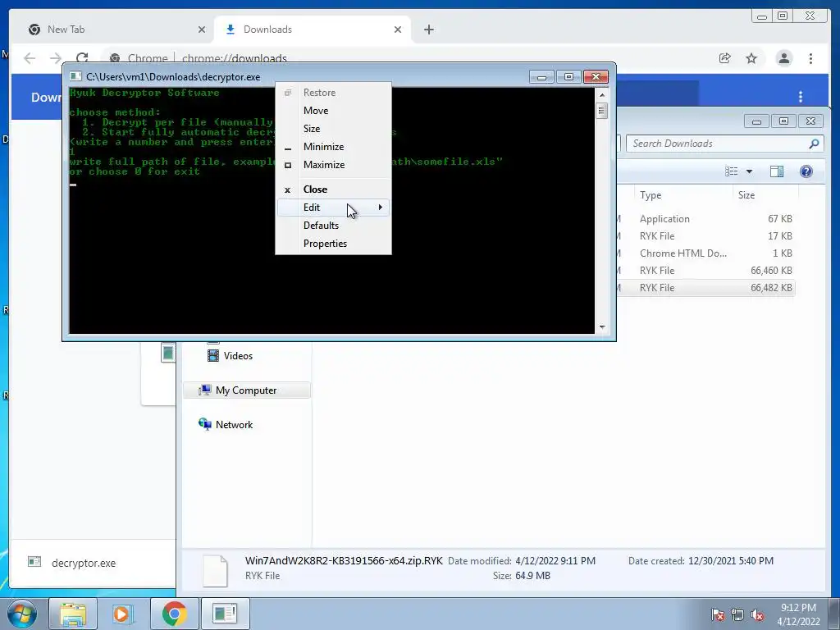Select the RYK File 66,460 KB row
This screenshot has width=840, height=630.
[x=705, y=270]
